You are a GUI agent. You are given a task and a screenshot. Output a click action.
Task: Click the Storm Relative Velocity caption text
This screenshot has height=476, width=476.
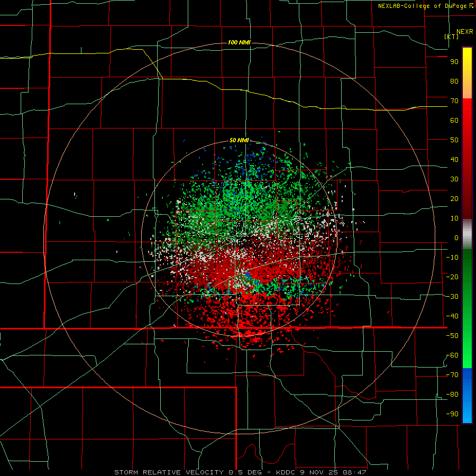tap(240, 472)
